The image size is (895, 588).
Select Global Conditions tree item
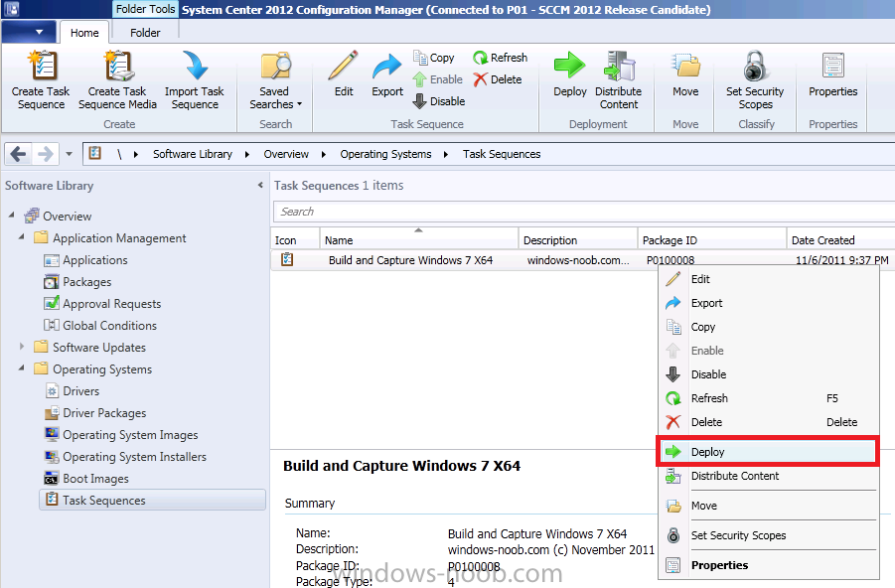coord(100,326)
